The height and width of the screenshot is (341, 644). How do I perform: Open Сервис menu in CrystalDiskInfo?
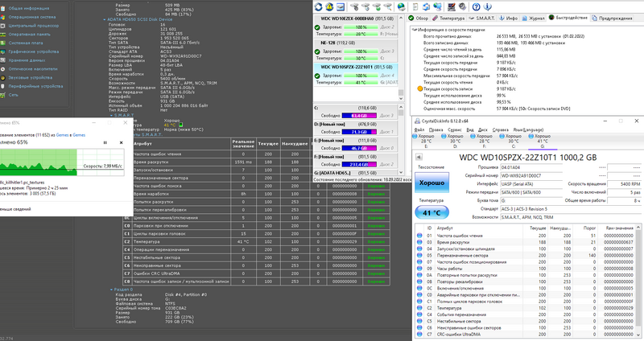pyautogui.click(x=454, y=129)
